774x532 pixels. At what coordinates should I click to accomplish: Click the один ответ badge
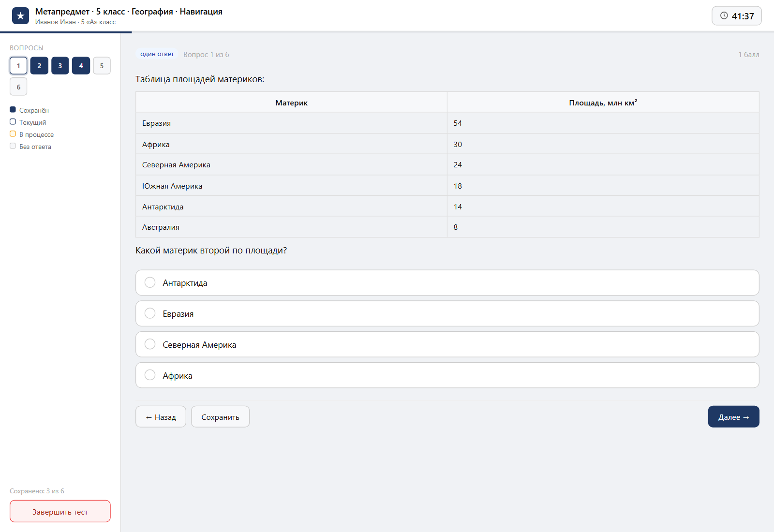click(x=157, y=54)
